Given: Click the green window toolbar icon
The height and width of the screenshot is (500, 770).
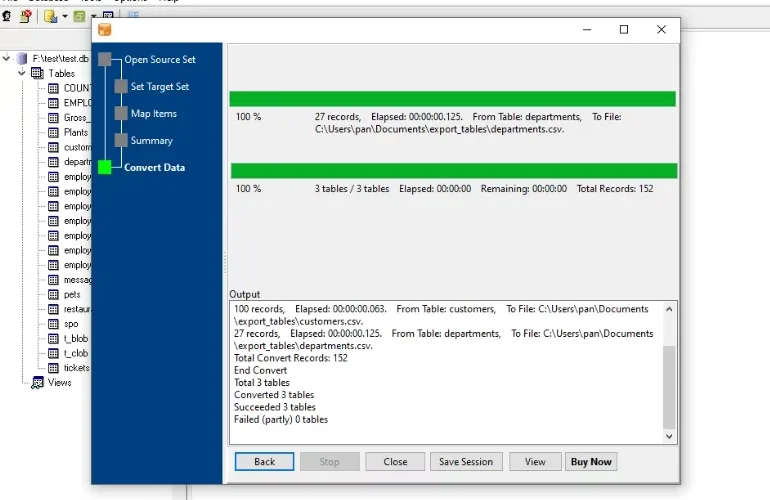Looking at the screenshot, I should [79, 16].
